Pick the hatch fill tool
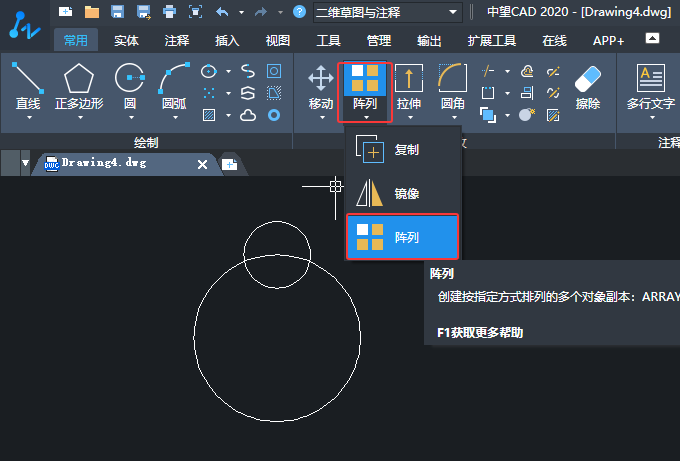 point(209,115)
